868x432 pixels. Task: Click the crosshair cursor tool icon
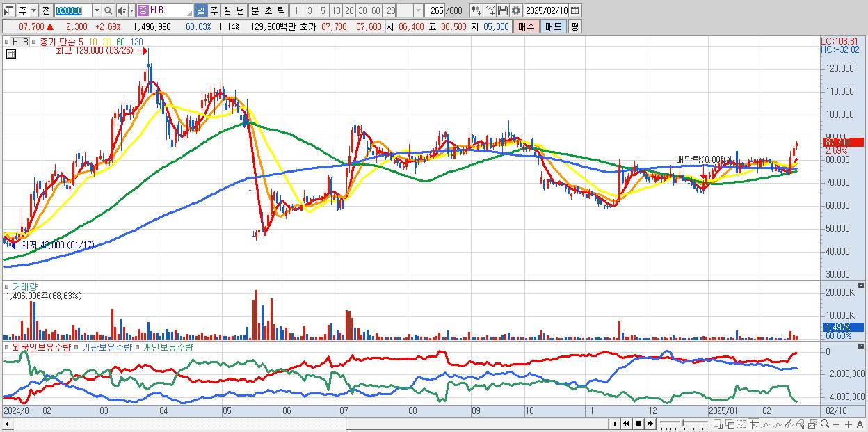click(x=754, y=424)
